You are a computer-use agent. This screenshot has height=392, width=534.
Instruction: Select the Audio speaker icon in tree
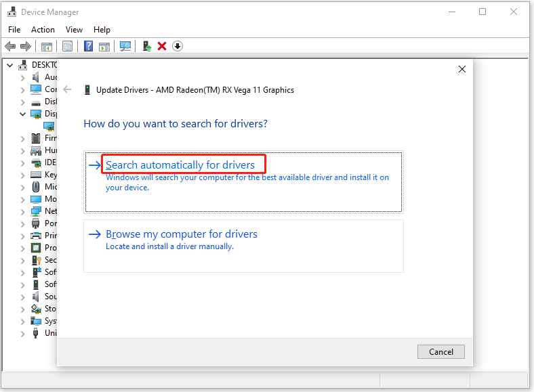coord(36,77)
